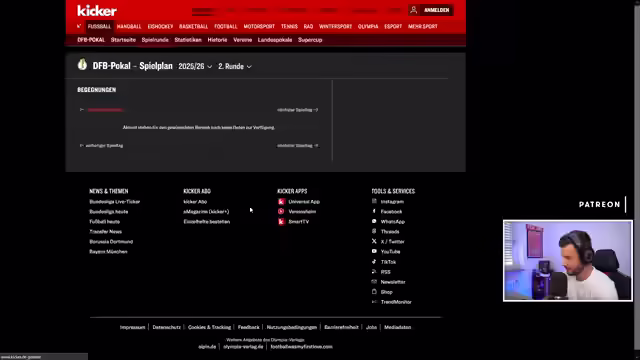This screenshot has width=640, height=360.
Task: Click the WhatsApp icon in the footer
Action: pyautogui.click(x=374, y=221)
